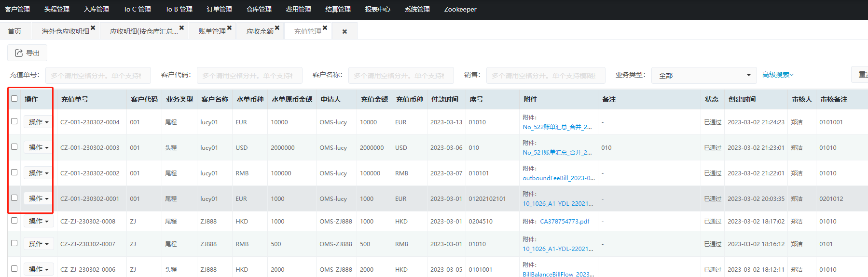Open attachment outboundFeeBill_2023-0...
Screen dimensions: 868x277
point(559,178)
